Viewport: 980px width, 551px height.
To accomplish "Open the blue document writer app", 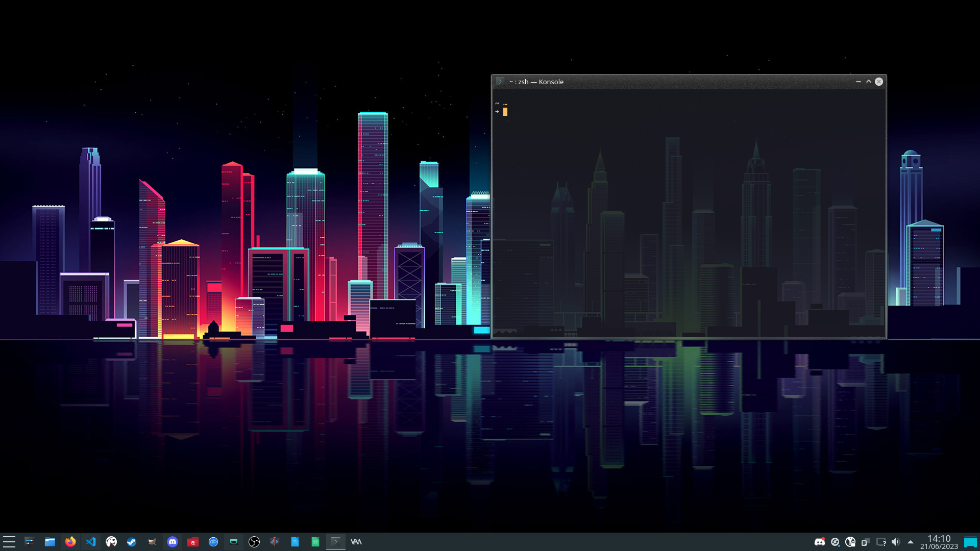I will [295, 542].
